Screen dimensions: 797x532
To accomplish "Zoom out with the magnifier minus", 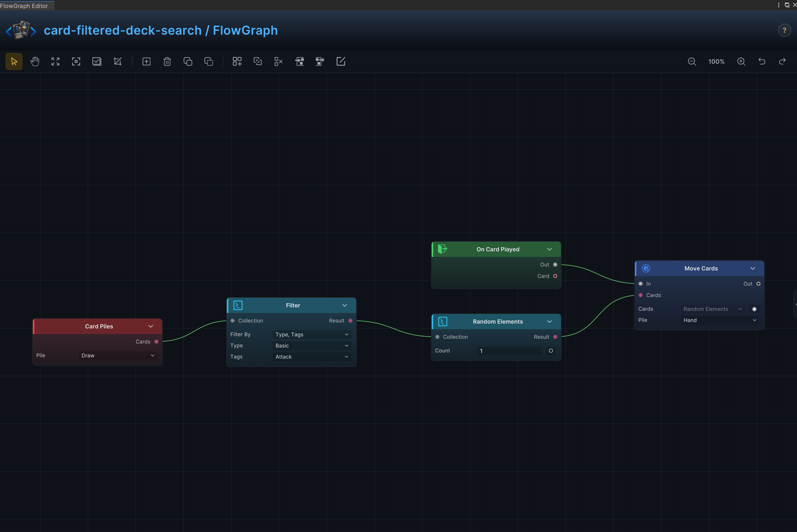I will [692, 61].
